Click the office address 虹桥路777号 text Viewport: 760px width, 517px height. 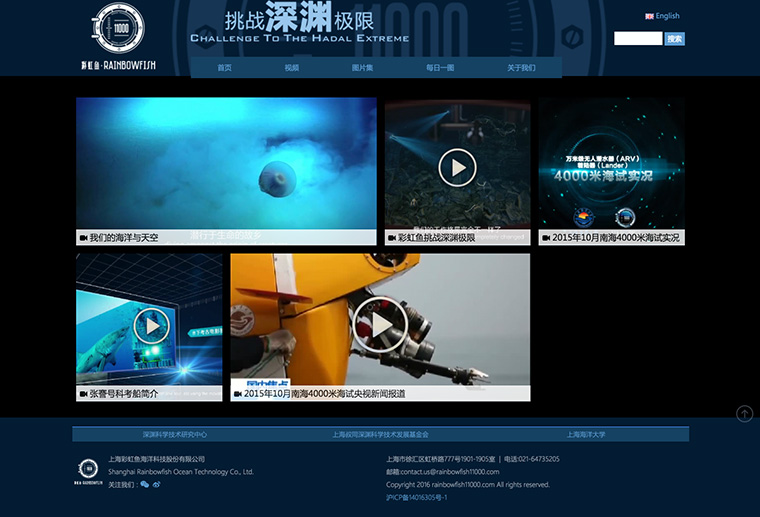click(x=440, y=459)
